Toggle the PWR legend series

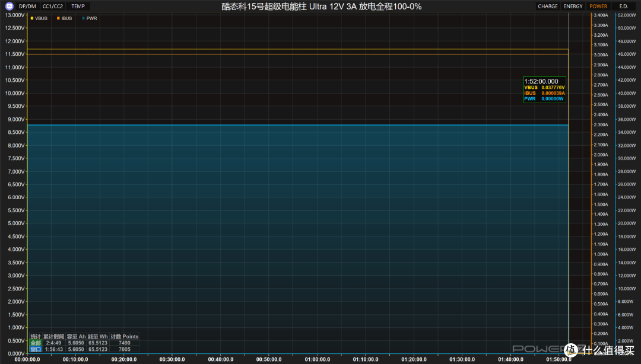click(x=90, y=18)
